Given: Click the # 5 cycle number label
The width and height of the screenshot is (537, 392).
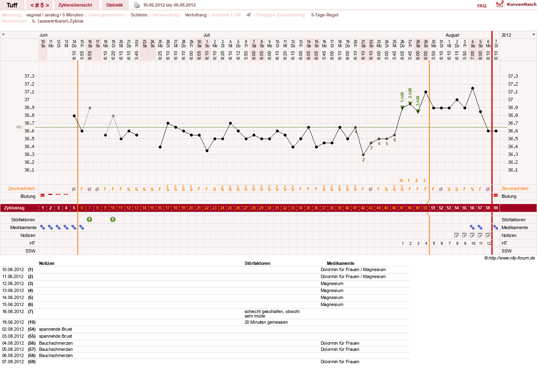Looking at the screenshot, I should (x=39, y=5).
